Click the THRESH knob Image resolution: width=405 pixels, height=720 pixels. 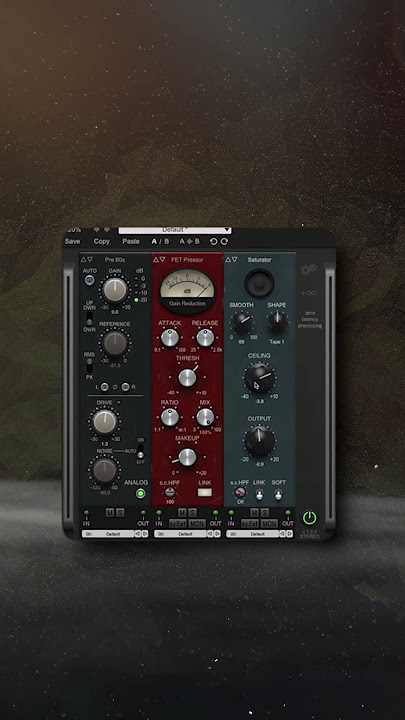187,377
